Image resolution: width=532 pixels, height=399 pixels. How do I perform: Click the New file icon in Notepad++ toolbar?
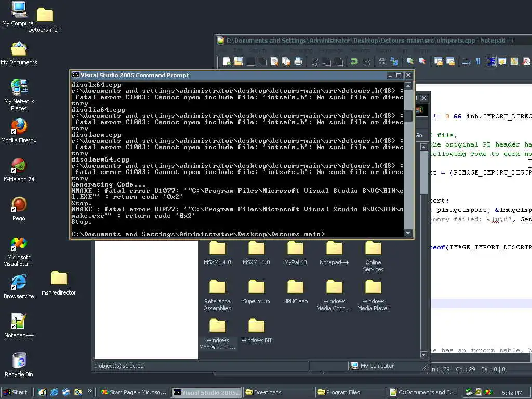tap(227, 61)
